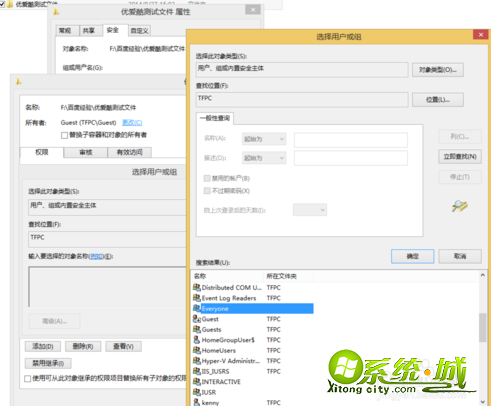
Task: Toggle the 不过期密码(X) checkbox
Action: pos(207,191)
